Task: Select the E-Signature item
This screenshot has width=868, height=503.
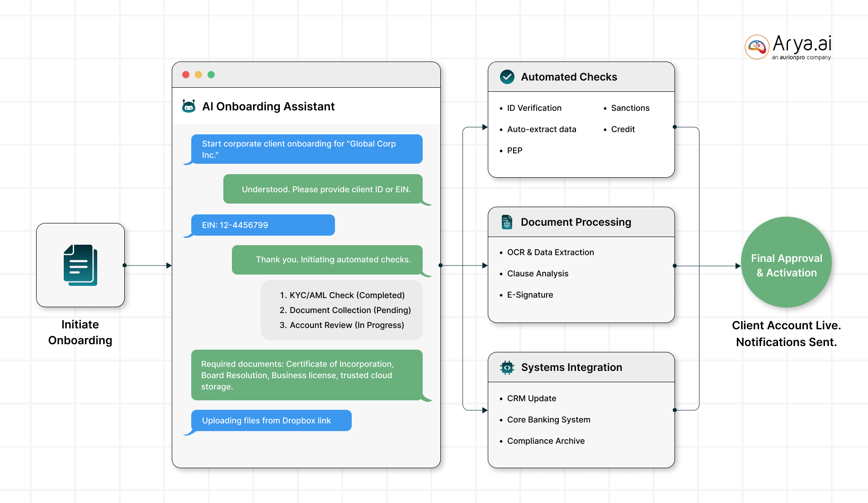Action: tap(530, 295)
